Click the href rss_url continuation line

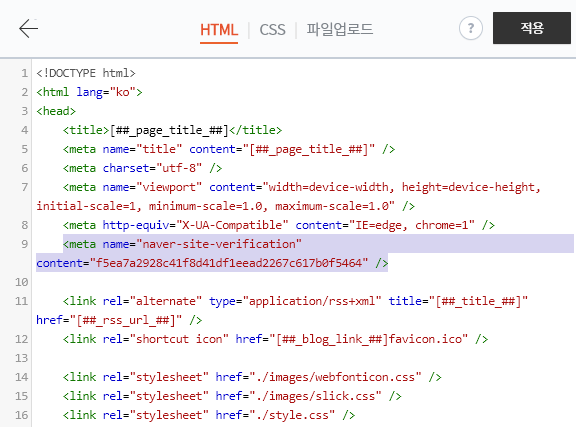[119, 320]
